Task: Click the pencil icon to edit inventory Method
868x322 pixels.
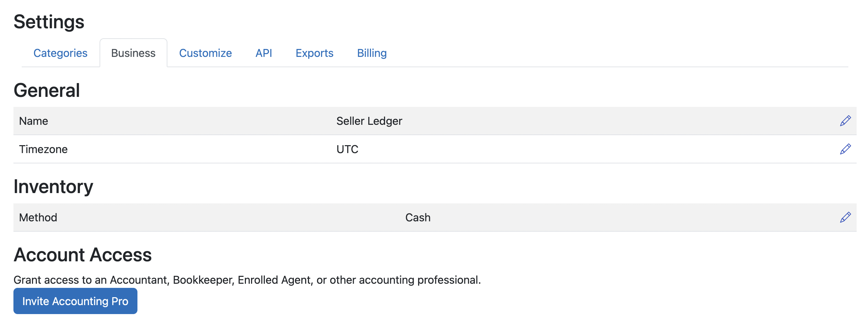Action: point(846,217)
